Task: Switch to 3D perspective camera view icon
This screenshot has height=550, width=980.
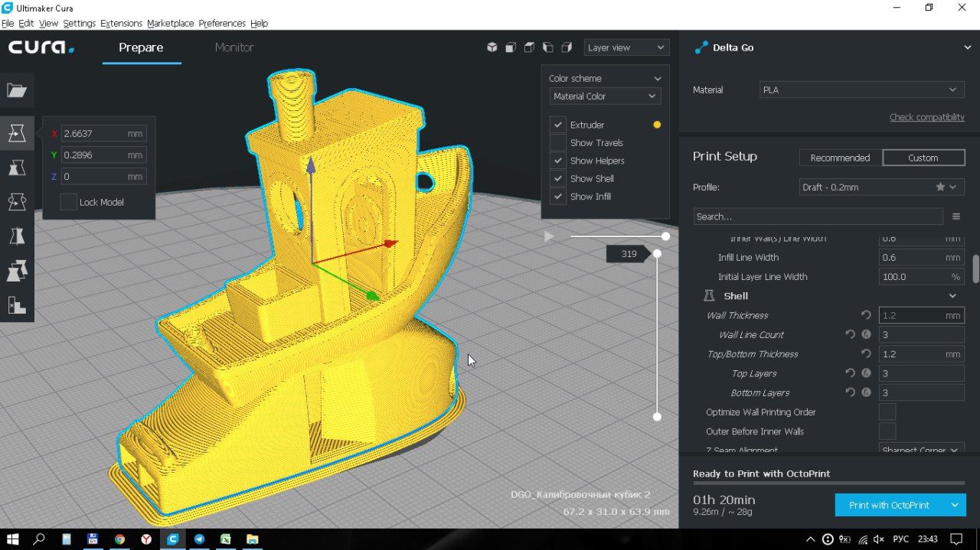Action: pyautogui.click(x=492, y=47)
